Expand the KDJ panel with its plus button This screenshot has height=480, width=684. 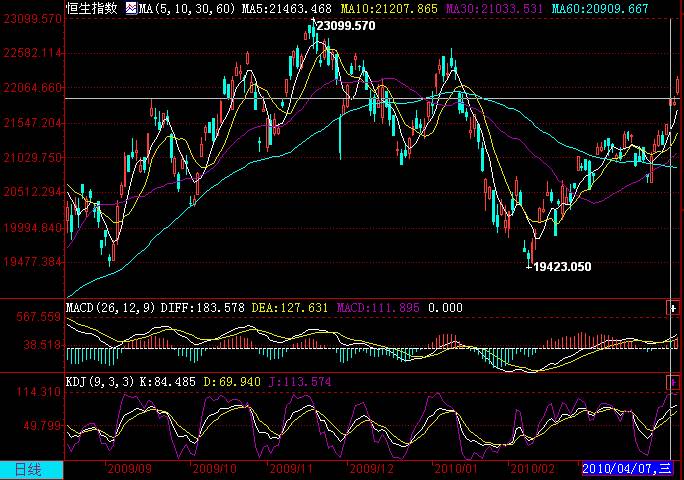(673, 382)
